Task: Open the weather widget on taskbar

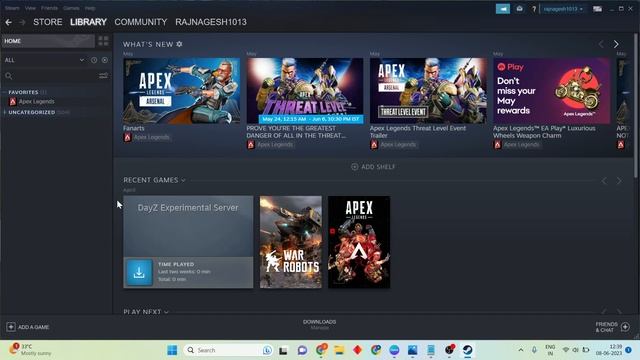Action: point(31,350)
